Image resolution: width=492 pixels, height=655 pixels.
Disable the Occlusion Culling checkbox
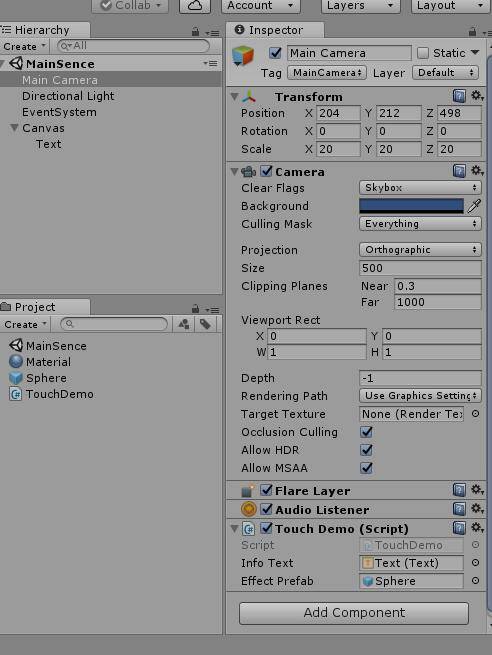point(366,432)
